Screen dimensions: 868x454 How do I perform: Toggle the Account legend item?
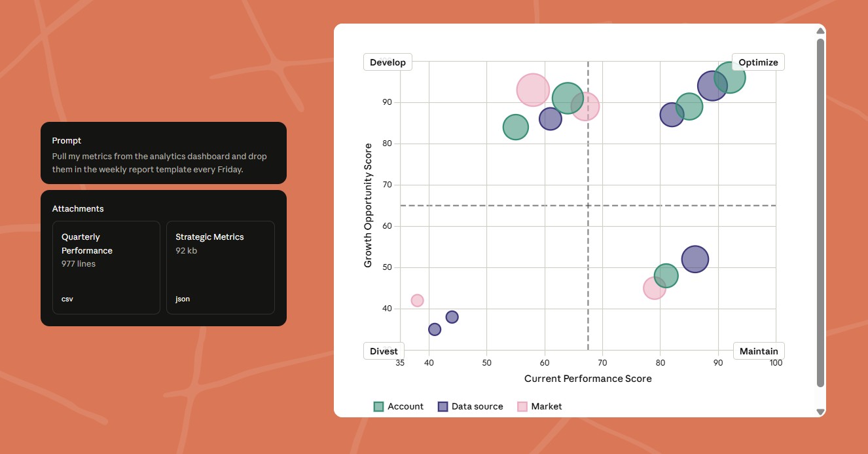[399, 406]
